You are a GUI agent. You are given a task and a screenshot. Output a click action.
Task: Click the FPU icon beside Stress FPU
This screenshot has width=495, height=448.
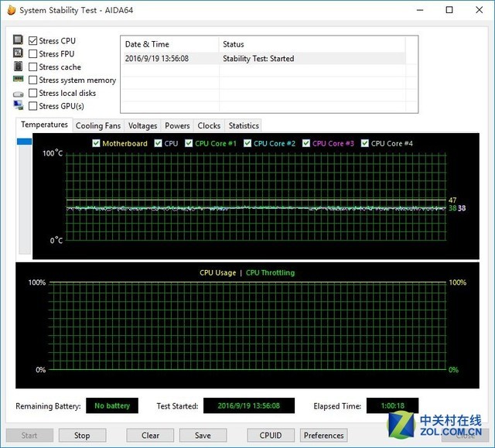click(18, 53)
